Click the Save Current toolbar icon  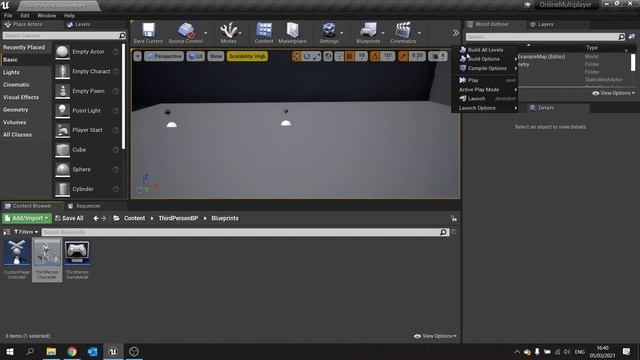148,33
